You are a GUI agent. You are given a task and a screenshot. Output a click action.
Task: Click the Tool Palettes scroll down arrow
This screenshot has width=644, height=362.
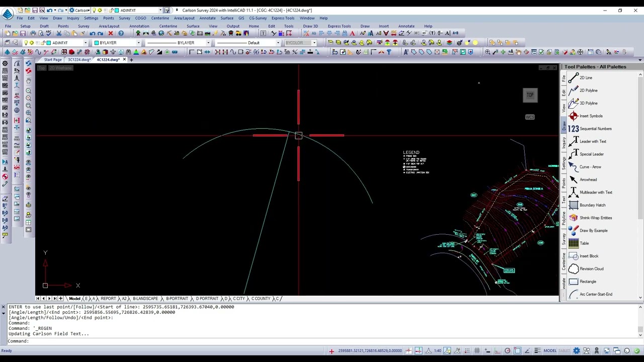[x=640, y=298]
